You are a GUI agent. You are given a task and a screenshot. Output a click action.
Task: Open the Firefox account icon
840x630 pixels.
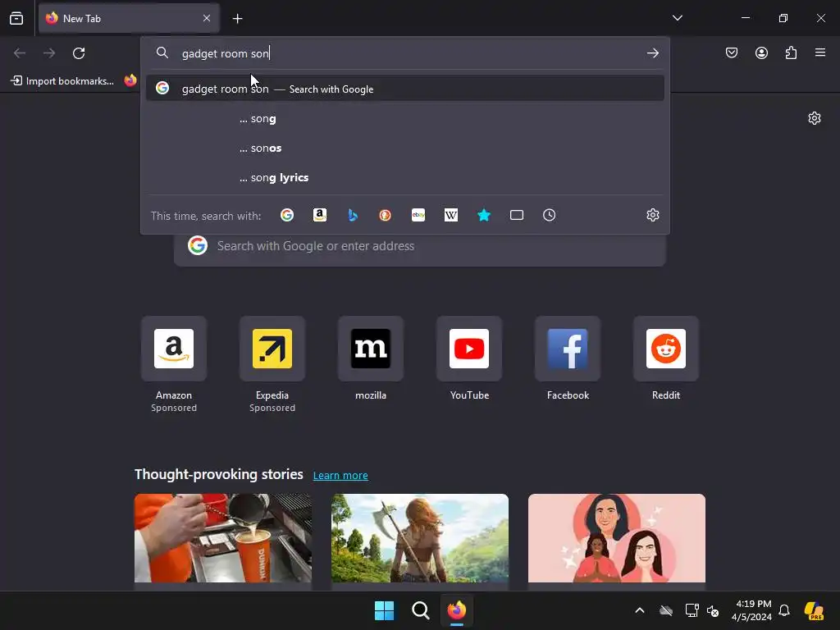click(761, 52)
